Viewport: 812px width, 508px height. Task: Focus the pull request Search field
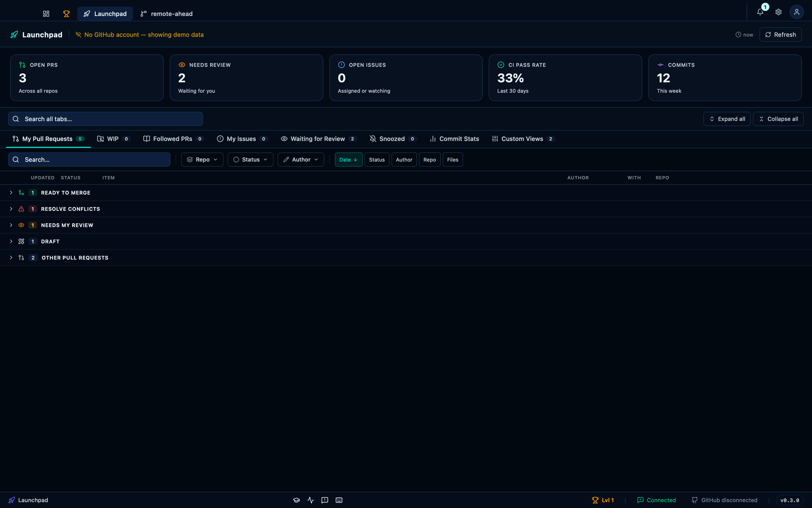point(89,160)
